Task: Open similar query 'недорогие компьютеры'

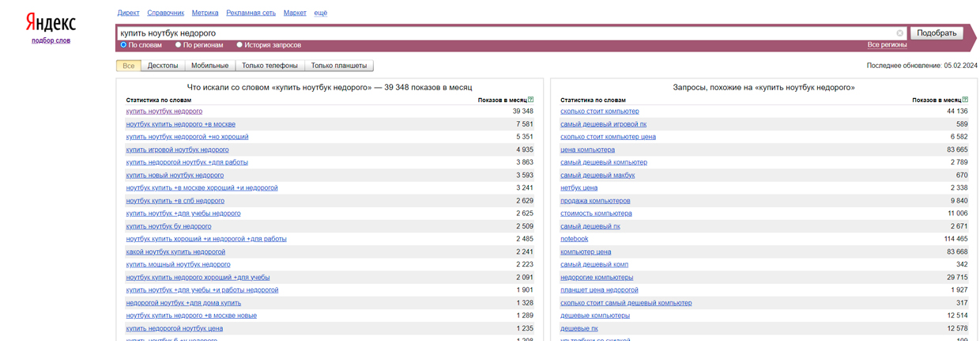Action: pyautogui.click(x=597, y=278)
